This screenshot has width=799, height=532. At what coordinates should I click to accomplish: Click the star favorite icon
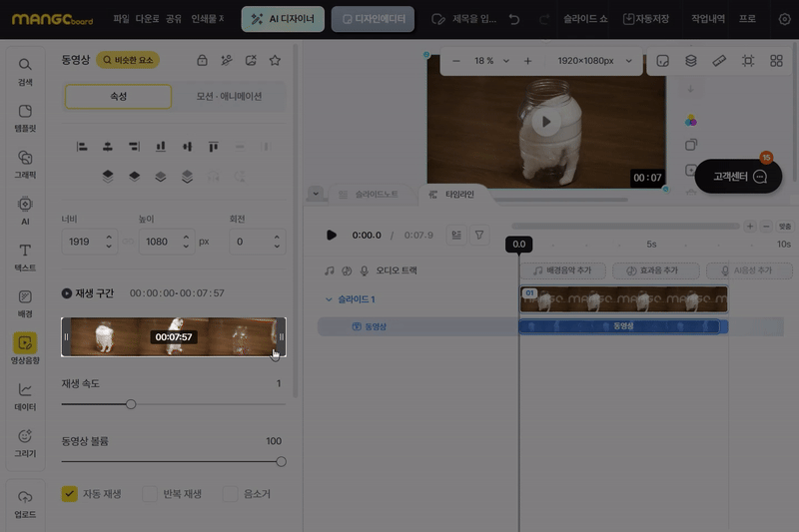275,61
